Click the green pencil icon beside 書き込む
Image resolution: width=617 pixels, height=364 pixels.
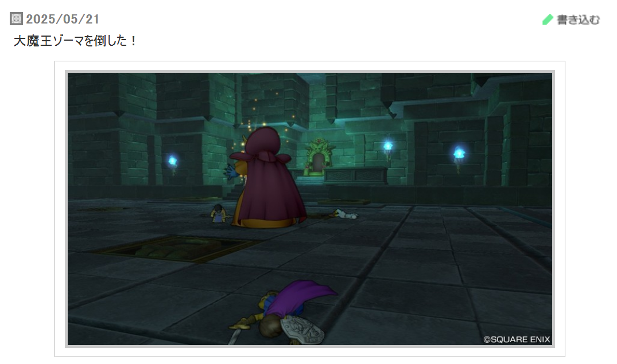pos(548,19)
